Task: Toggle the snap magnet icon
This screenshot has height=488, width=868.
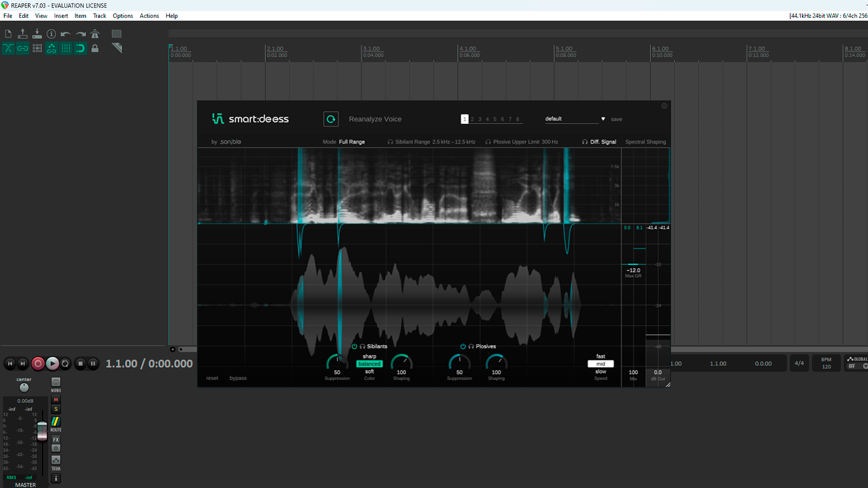Action: click(81, 48)
